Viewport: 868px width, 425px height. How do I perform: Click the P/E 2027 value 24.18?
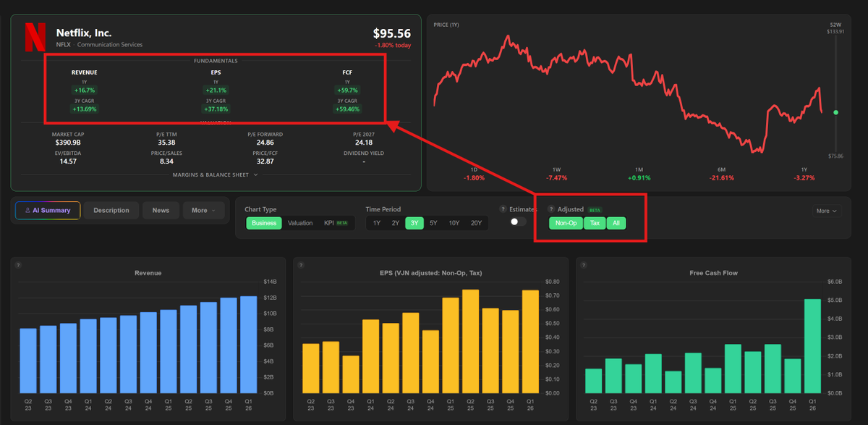(363, 143)
